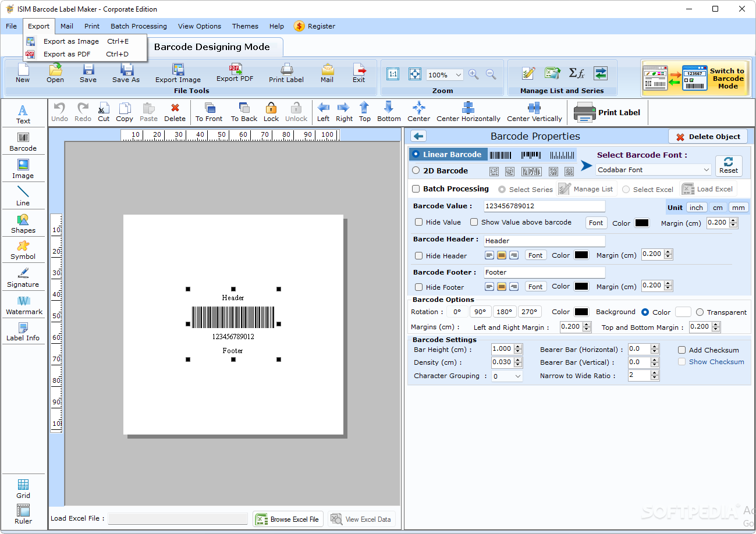Click the Barcode Footer text field
The width and height of the screenshot is (756, 534).
545,272
